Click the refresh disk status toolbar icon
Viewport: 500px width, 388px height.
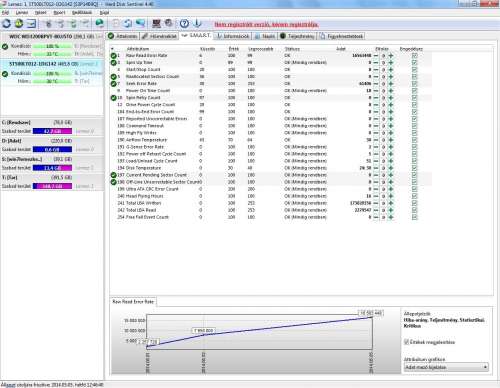click(x=6, y=24)
